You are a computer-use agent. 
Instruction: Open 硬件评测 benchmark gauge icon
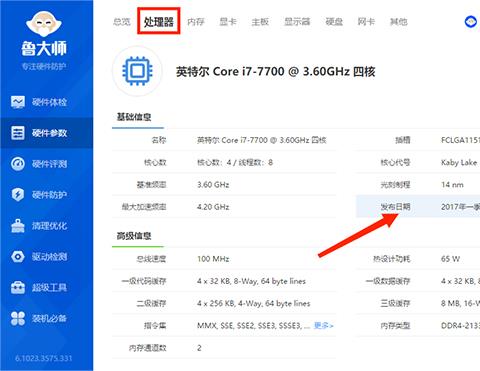tap(18, 164)
